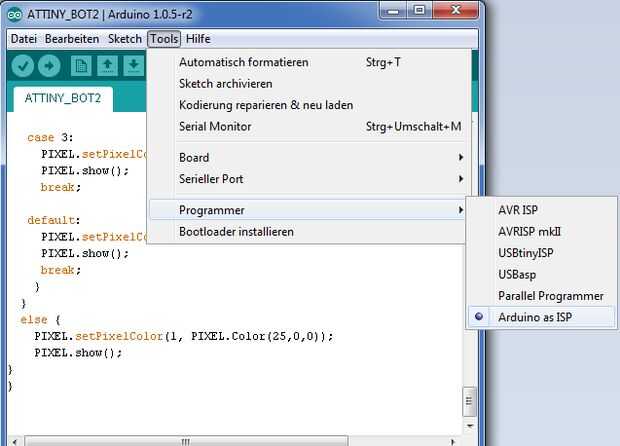Open the Sketch menu

(125, 39)
